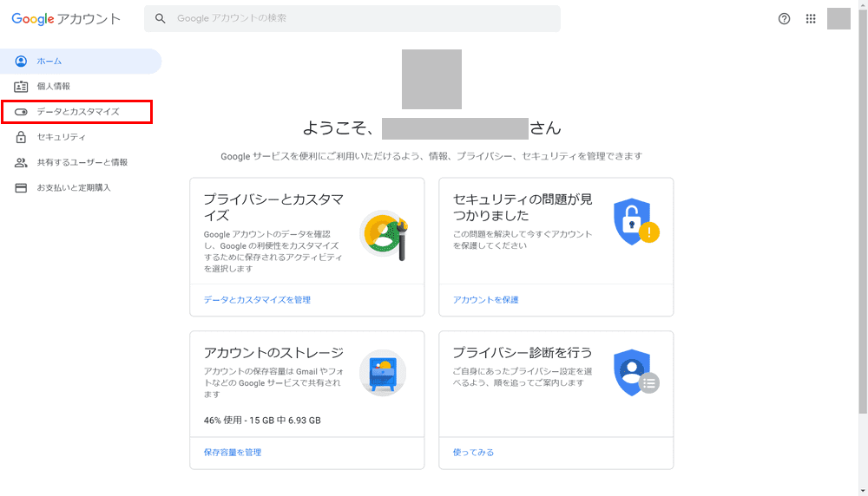Click the 使ってみる link
The image size is (868, 496).
point(473,453)
